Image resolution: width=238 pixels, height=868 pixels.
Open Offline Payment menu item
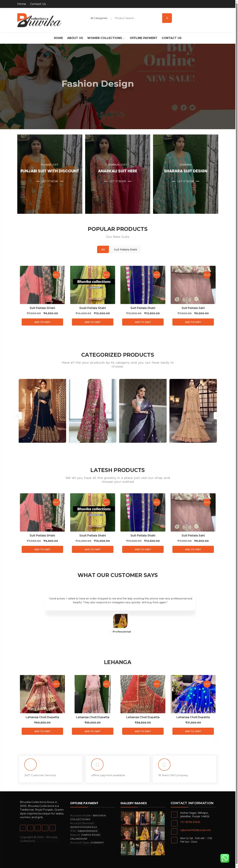click(x=143, y=38)
